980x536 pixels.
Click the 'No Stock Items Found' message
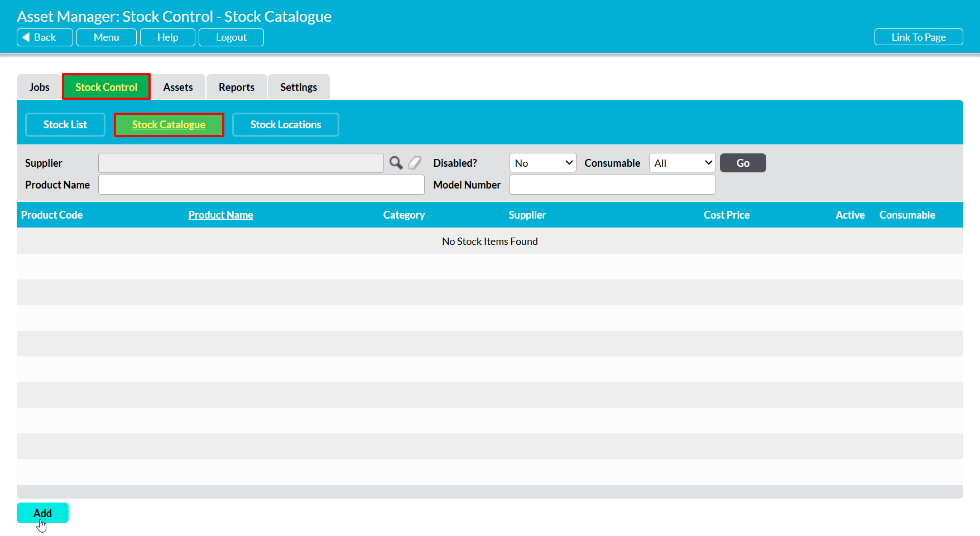coord(490,241)
